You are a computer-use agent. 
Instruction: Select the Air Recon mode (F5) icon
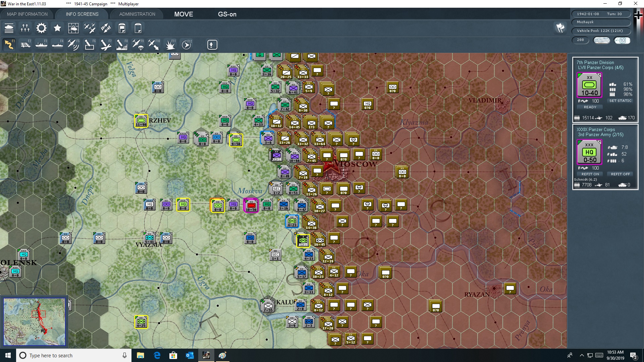pos(73,45)
